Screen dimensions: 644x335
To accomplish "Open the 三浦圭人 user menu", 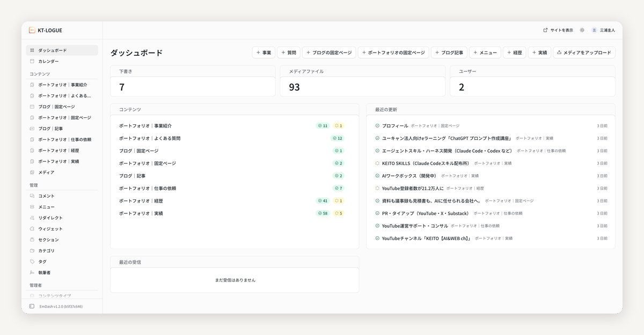I will [603, 31].
